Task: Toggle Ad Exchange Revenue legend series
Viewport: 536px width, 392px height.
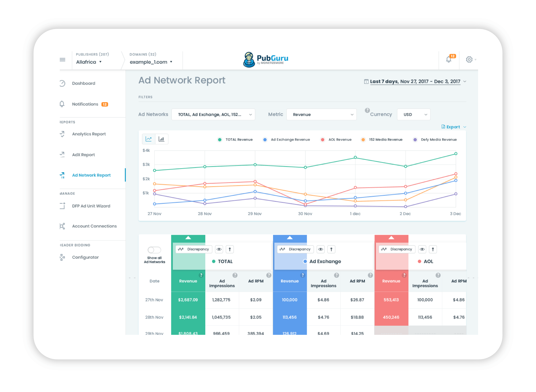Action: [x=286, y=140]
